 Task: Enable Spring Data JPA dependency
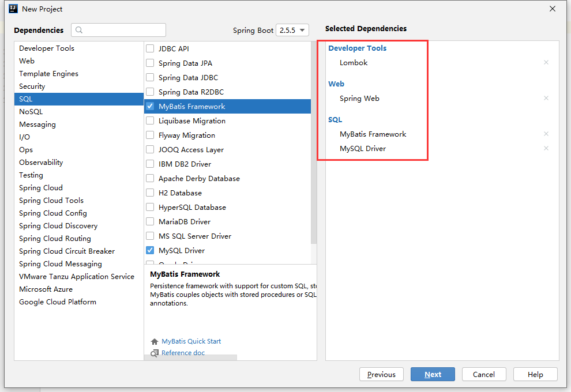150,63
